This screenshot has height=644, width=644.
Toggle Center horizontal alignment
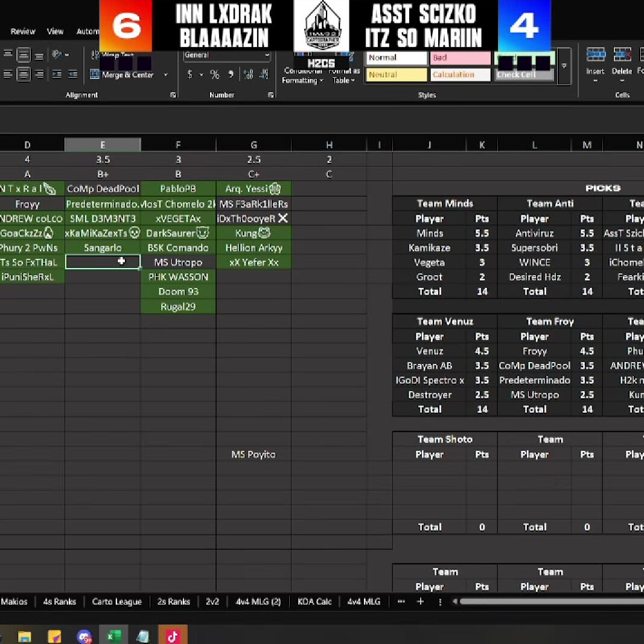pyautogui.click(x=24, y=75)
